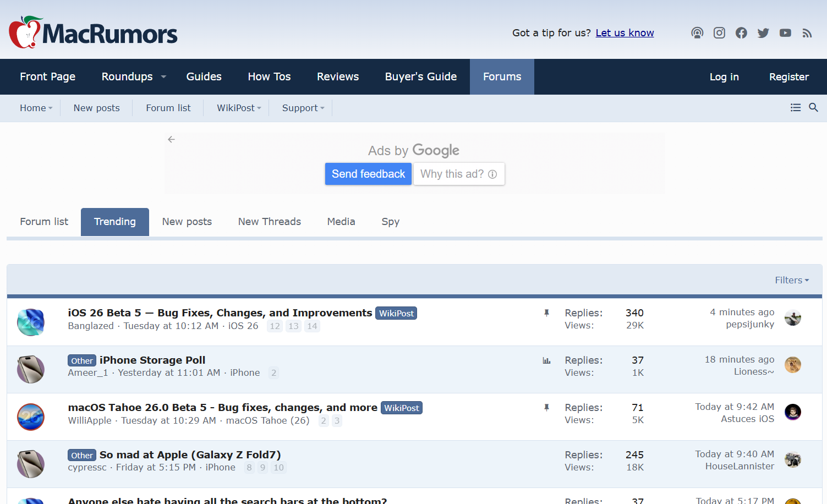Image resolution: width=827 pixels, height=504 pixels.
Task: Open the iPhone Storage Poll thread
Action: click(x=152, y=360)
